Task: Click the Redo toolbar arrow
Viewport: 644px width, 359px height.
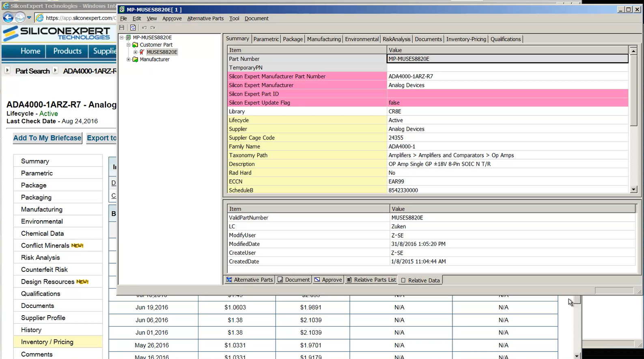Action: 153,28
